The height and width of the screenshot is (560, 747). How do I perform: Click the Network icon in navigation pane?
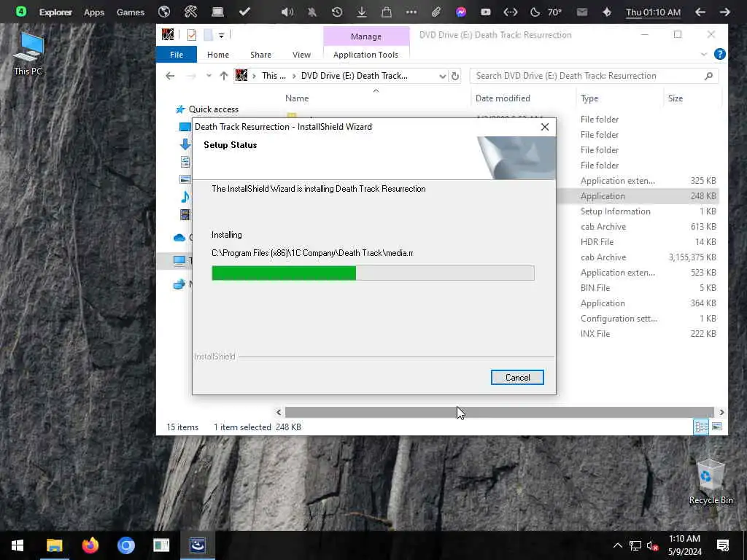[179, 285]
